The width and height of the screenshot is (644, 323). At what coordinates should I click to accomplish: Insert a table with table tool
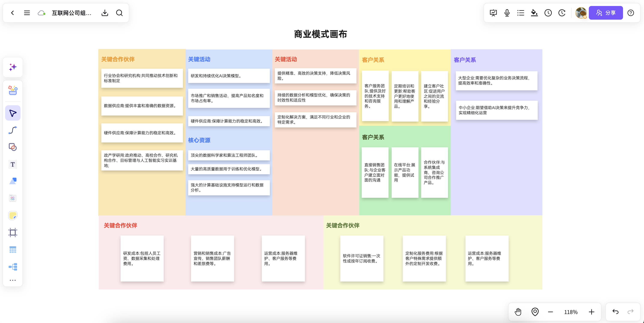[x=13, y=250]
